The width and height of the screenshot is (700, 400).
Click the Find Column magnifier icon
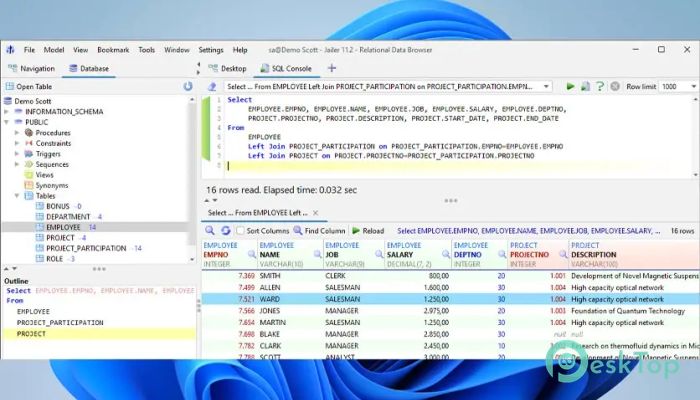(x=298, y=230)
